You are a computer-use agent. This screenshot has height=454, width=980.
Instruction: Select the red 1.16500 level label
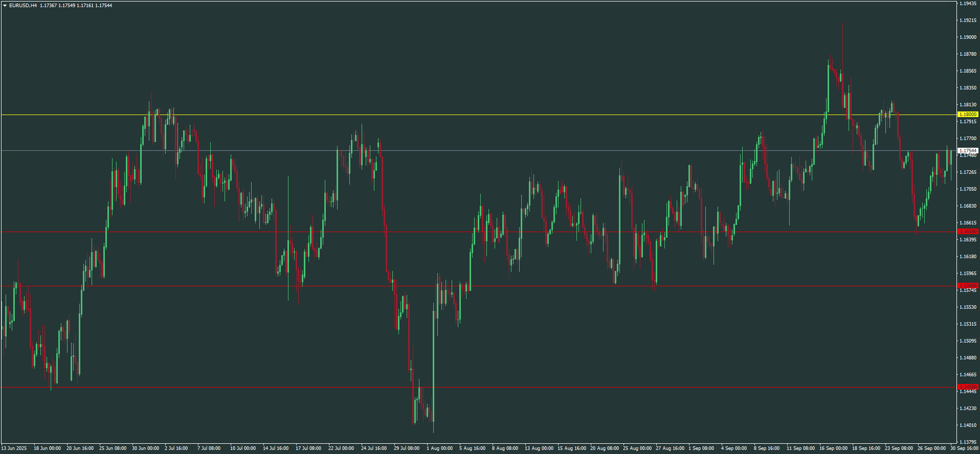967,232
